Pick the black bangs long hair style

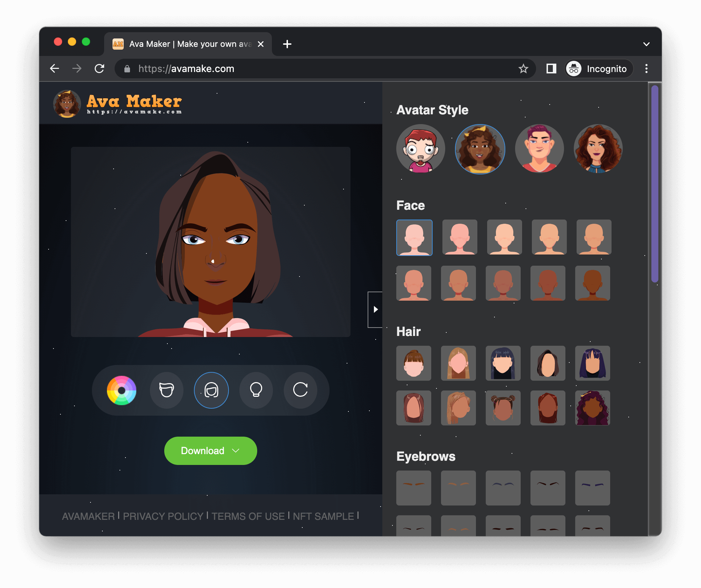[x=503, y=363]
